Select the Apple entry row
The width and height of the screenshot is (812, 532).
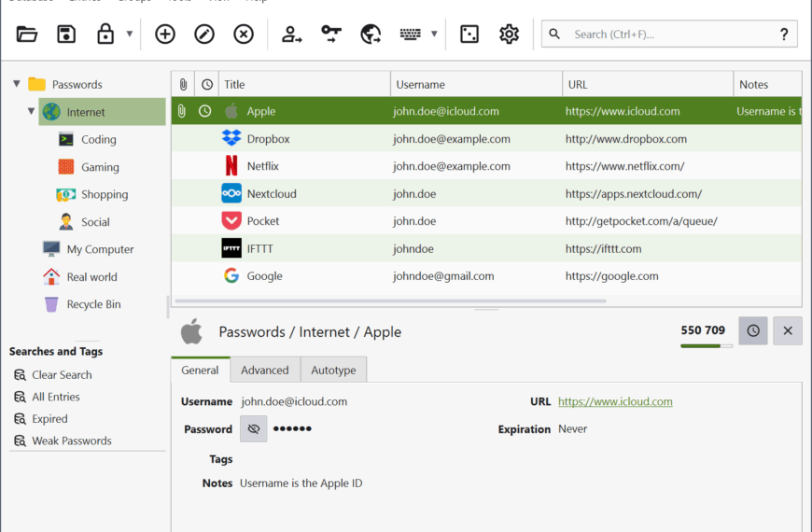pos(486,111)
